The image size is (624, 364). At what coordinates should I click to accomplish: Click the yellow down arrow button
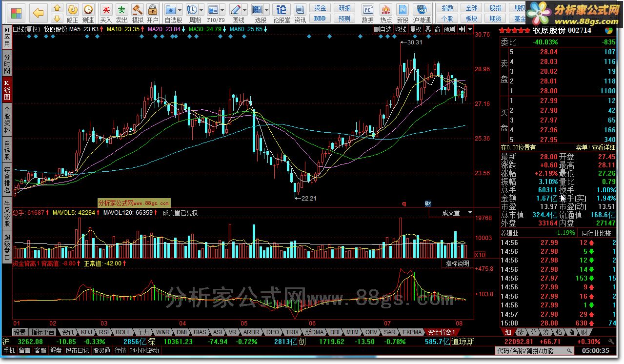point(57,19)
